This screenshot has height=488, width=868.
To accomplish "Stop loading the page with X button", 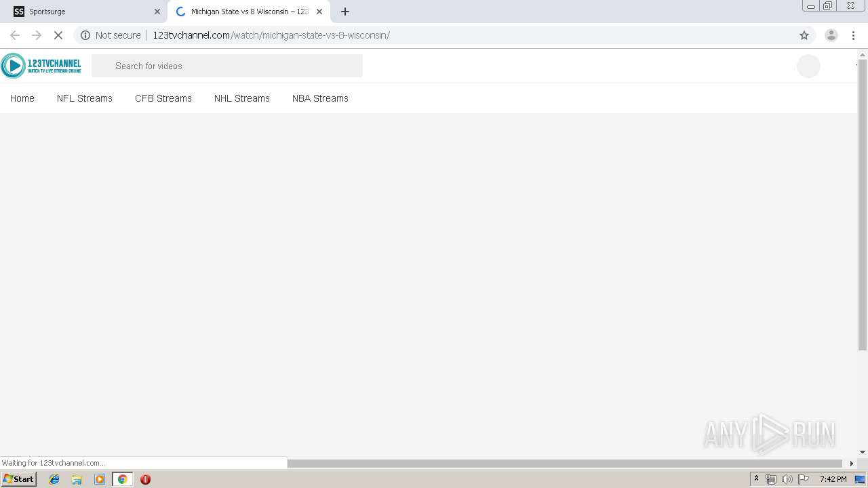I will (58, 35).
